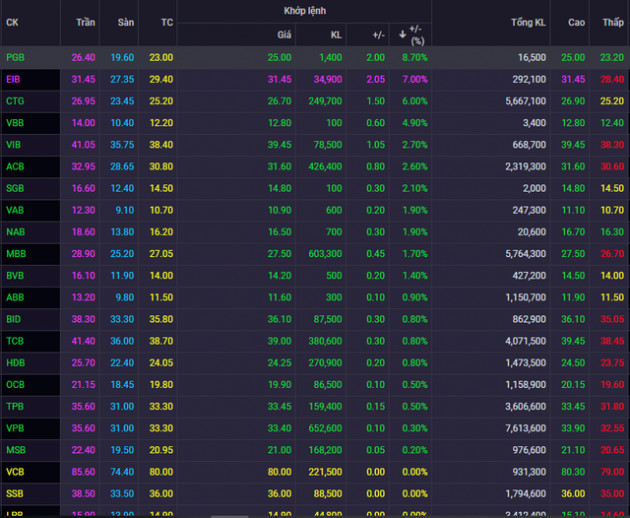630x518 pixels.
Task: Select the ACB stock symbol
Action: coord(15,166)
